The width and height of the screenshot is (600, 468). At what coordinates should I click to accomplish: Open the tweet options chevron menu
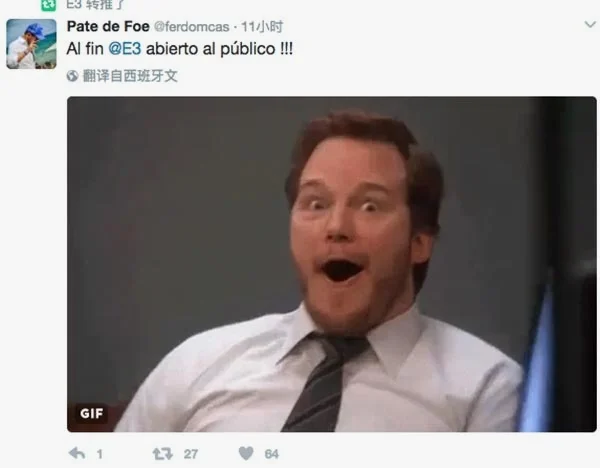pyautogui.click(x=590, y=24)
